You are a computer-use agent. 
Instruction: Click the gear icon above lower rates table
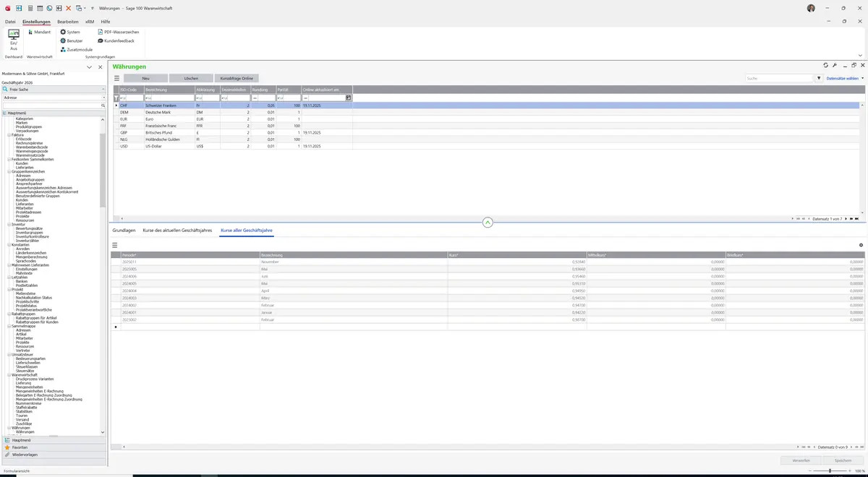point(861,245)
